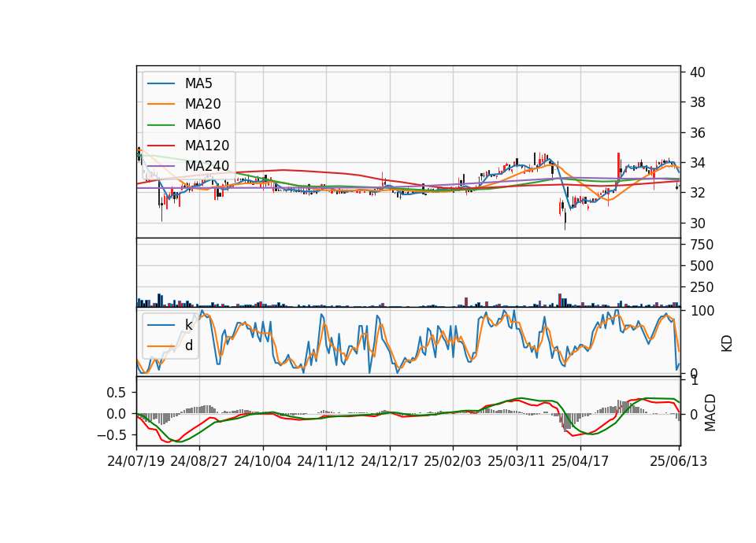Click the 24/11/12 date axis label

(326, 461)
